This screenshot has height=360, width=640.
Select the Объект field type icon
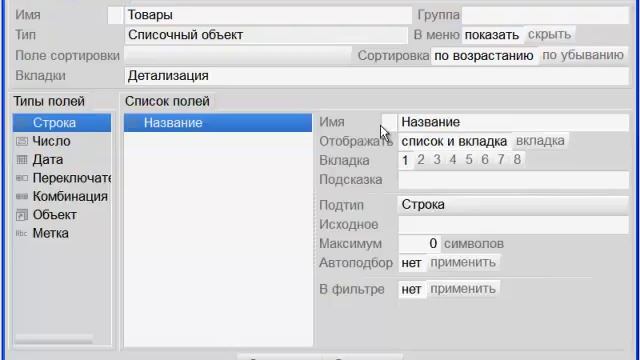tap(22, 215)
